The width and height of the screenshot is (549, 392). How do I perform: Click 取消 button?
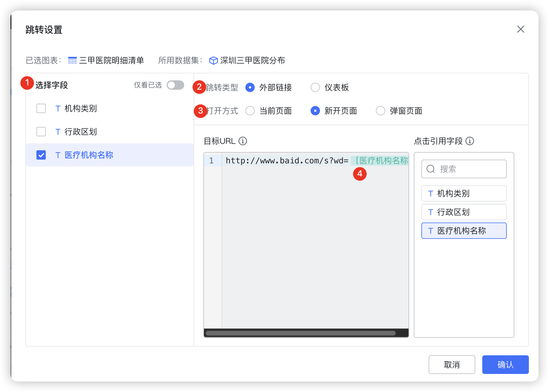452,365
